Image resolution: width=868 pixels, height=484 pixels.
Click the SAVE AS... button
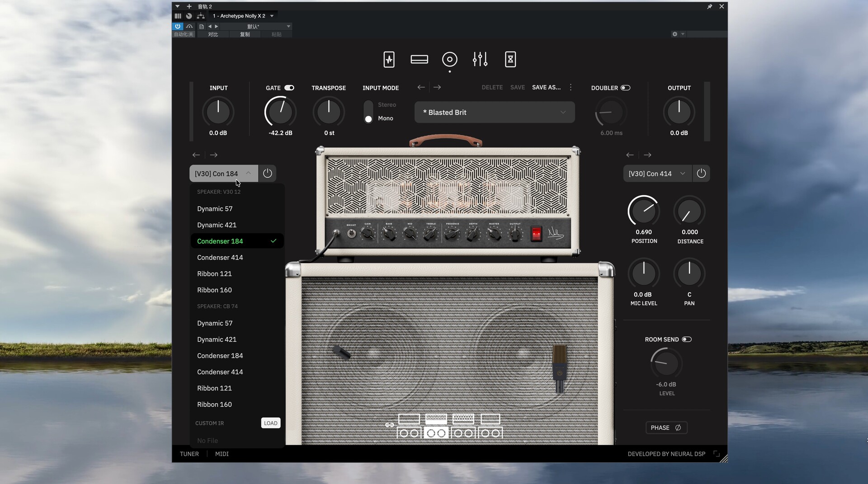[x=546, y=87]
